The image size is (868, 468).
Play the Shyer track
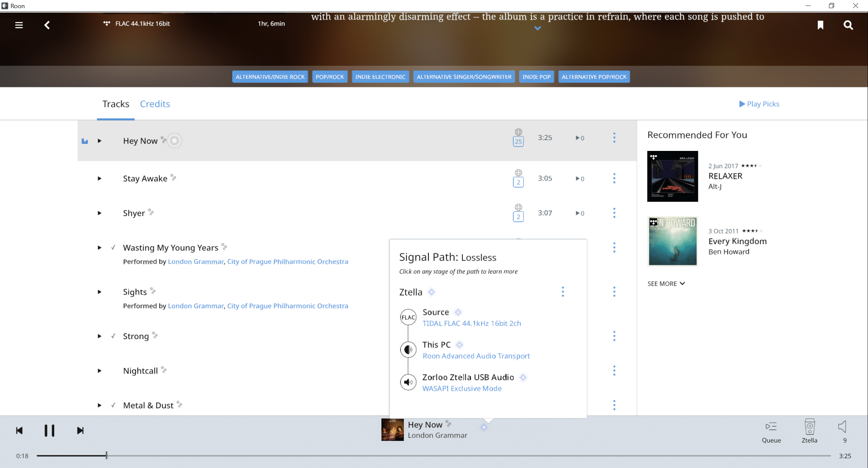point(100,213)
